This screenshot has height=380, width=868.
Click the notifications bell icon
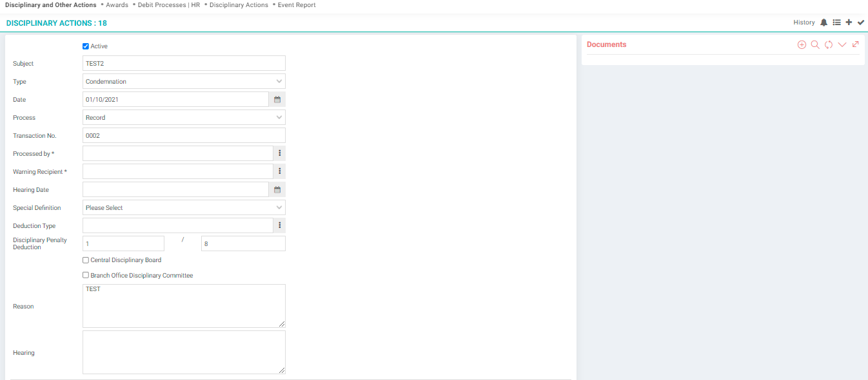point(824,23)
